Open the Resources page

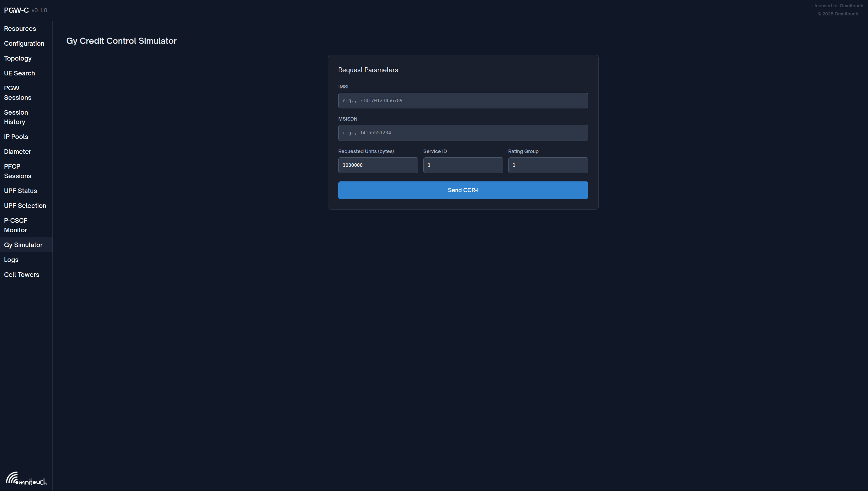tap(20, 29)
